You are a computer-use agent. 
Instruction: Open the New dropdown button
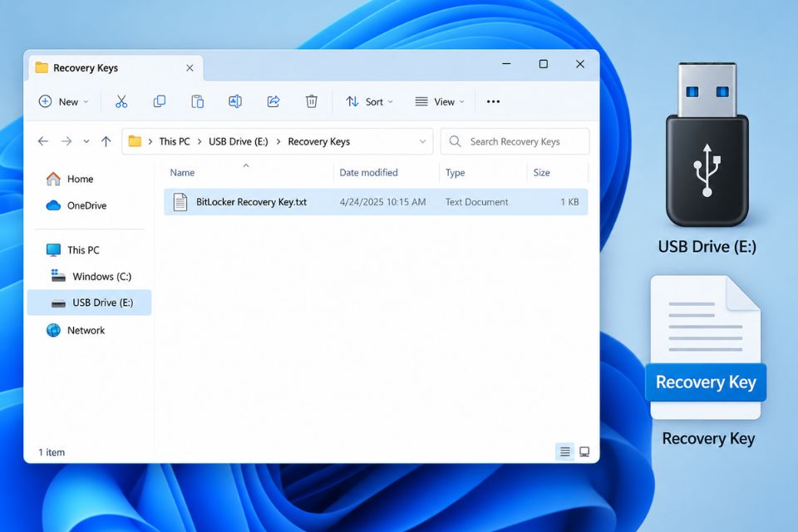pos(64,101)
